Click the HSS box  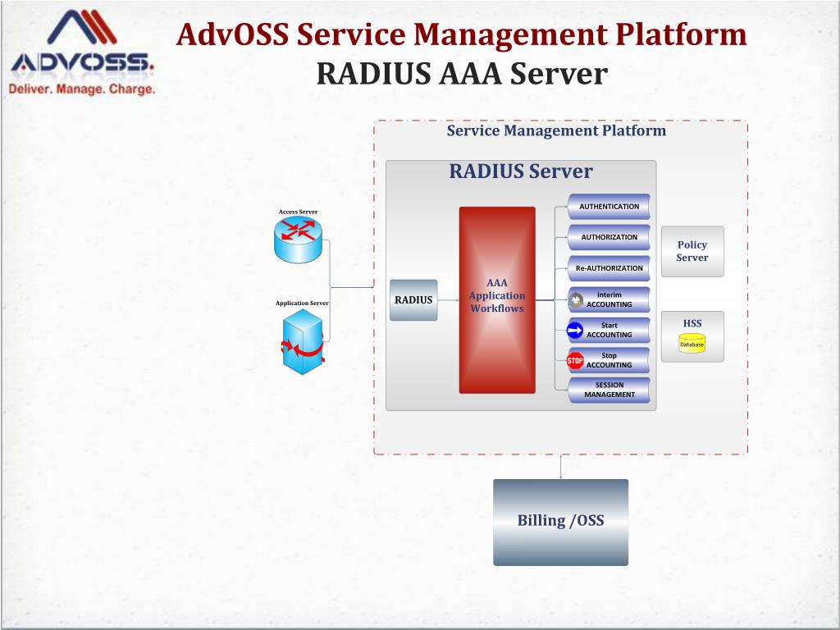(x=692, y=337)
